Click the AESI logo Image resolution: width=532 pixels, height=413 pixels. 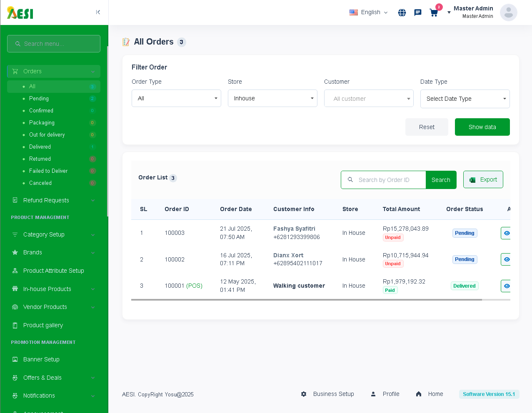(20, 13)
